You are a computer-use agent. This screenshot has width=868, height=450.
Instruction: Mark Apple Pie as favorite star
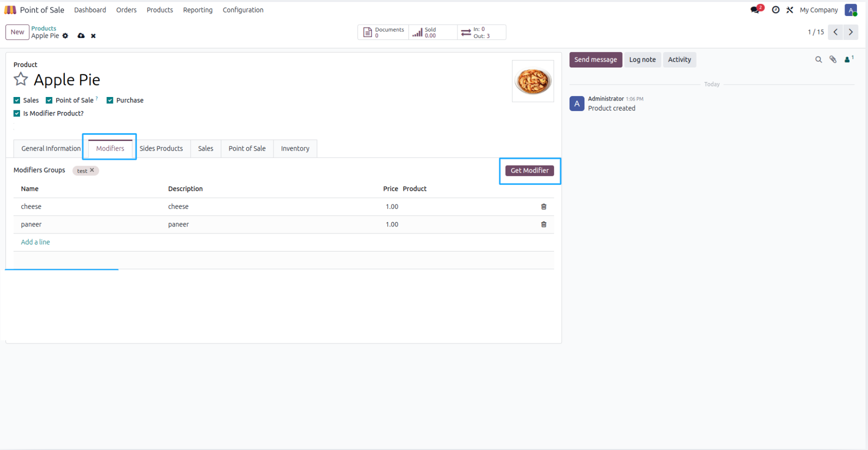coord(20,79)
